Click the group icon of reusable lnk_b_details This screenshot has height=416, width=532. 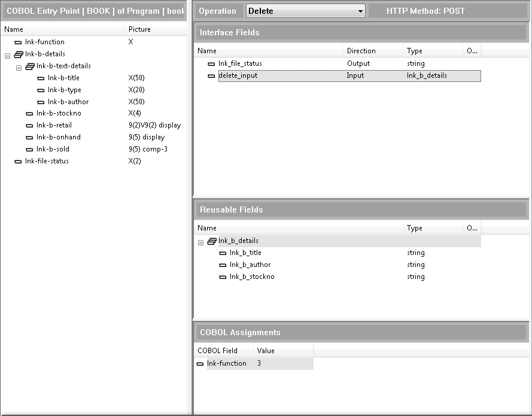click(x=212, y=241)
